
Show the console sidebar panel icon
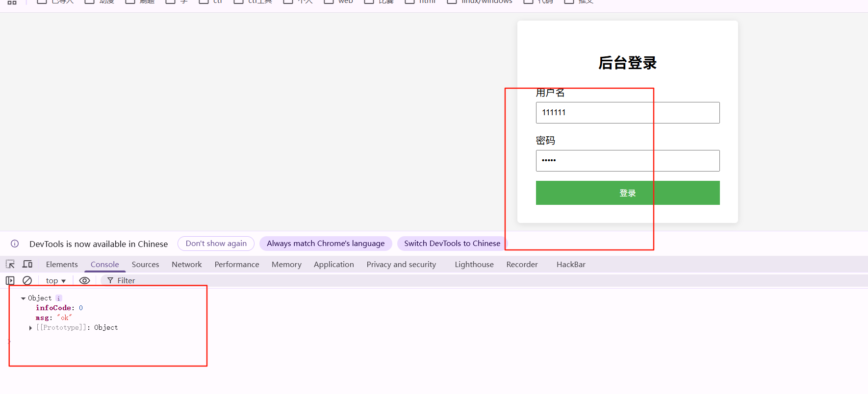click(10, 280)
